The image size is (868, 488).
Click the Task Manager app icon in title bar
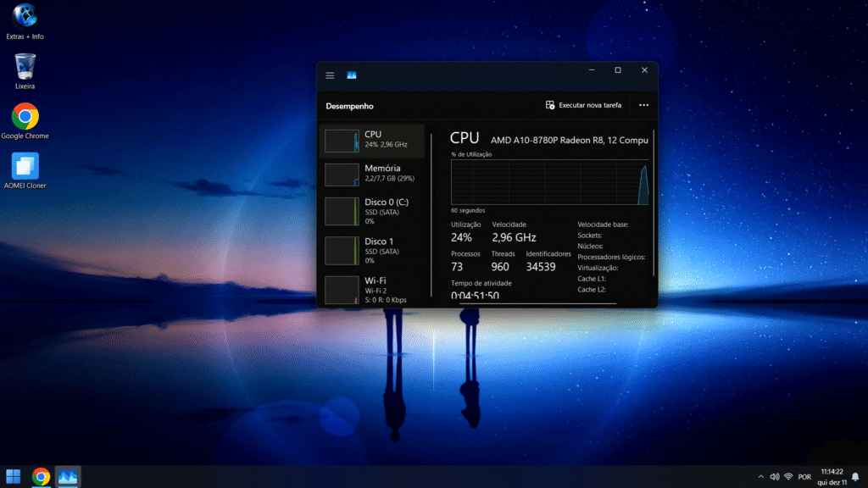(x=351, y=75)
